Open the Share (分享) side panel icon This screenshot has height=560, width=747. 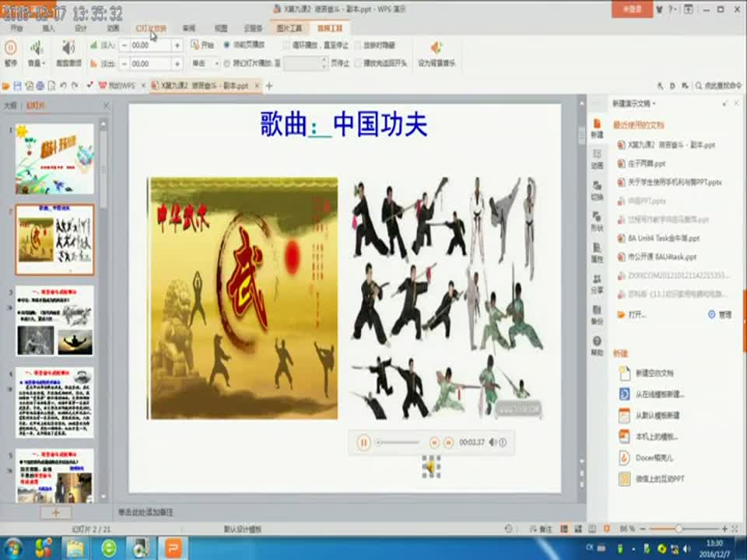[x=597, y=283]
